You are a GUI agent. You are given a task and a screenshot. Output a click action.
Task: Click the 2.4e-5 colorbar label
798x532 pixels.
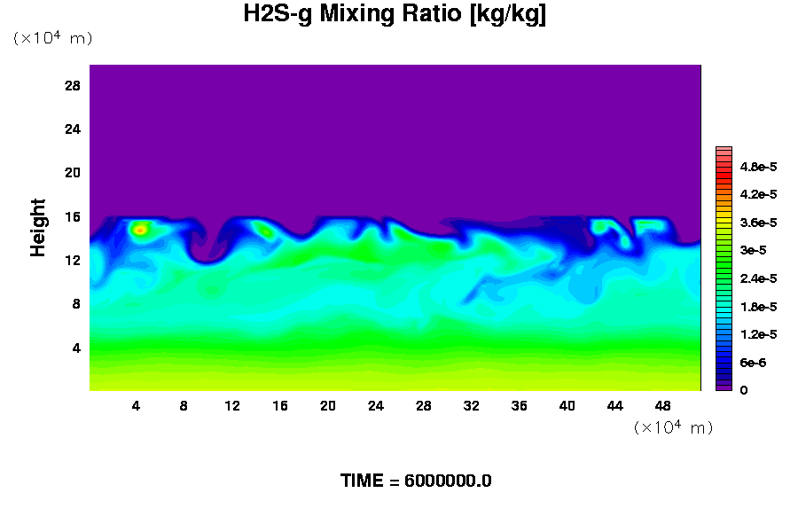[759, 278]
